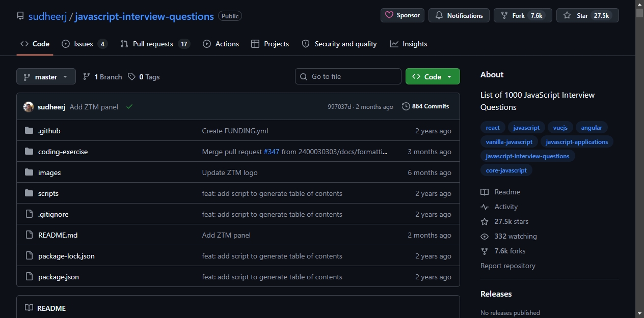
Task: Fork the repository via Fork button
Action: pyautogui.click(x=523, y=15)
